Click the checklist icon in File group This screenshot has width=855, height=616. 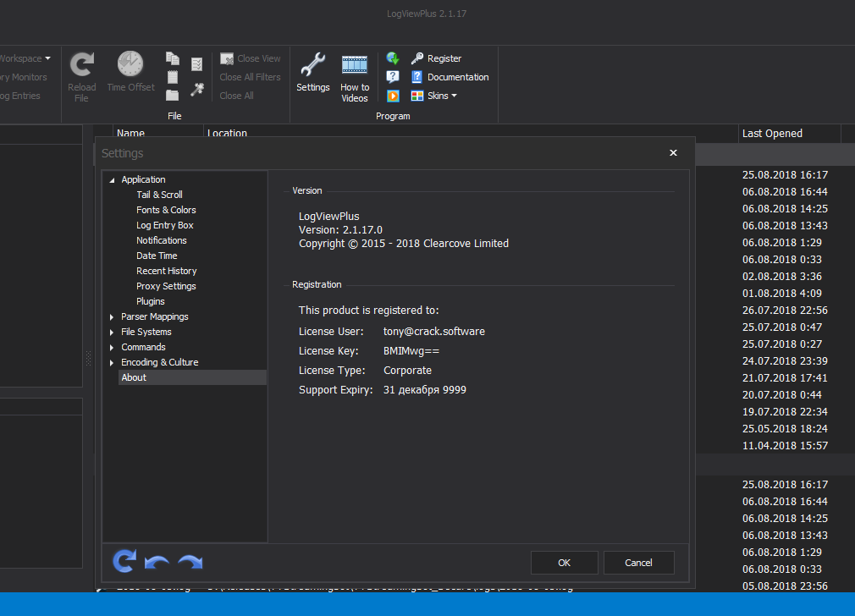pos(197,64)
